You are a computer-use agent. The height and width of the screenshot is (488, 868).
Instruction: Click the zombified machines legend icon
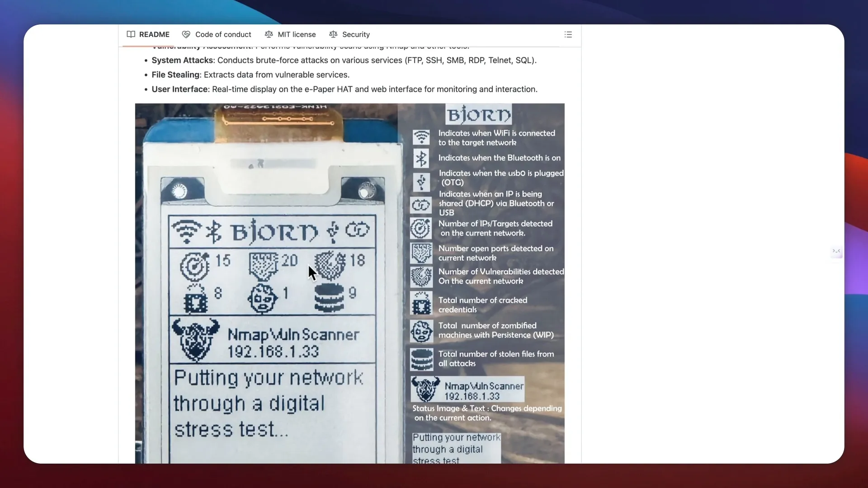(x=421, y=331)
